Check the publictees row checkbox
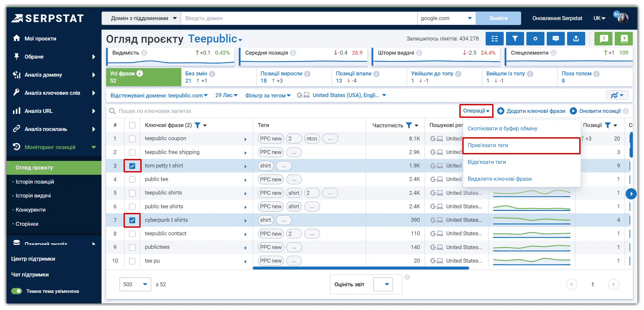The image size is (644, 310). [x=132, y=247]
